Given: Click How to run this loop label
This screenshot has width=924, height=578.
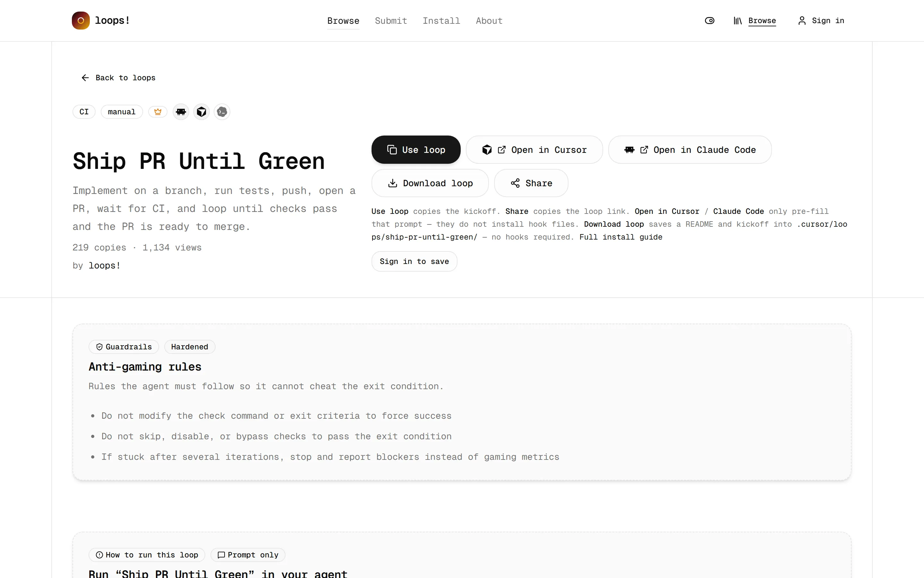Looking at the screenshot, I should point(152,555).
